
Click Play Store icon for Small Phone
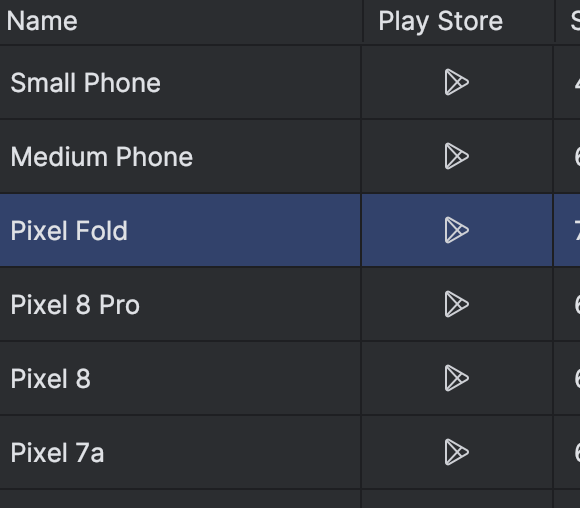click(x=456, y=82)
